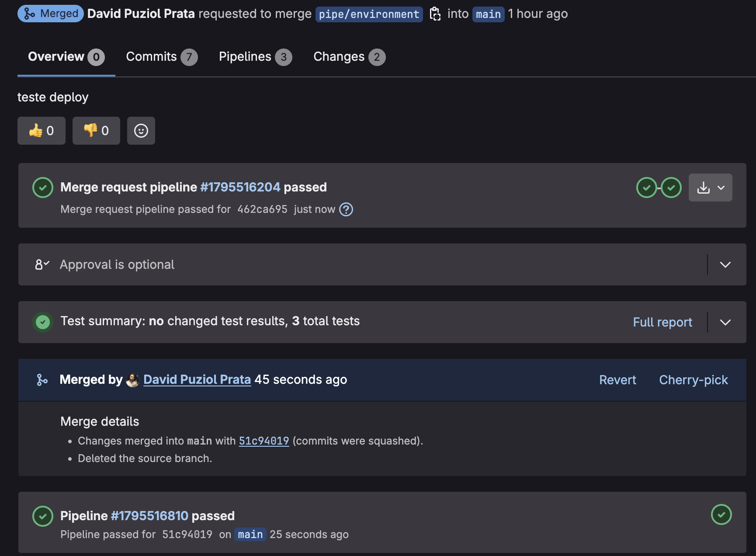Click the Cherry-pick button
This screenshot has width=756, height=556.
(694, 380)
